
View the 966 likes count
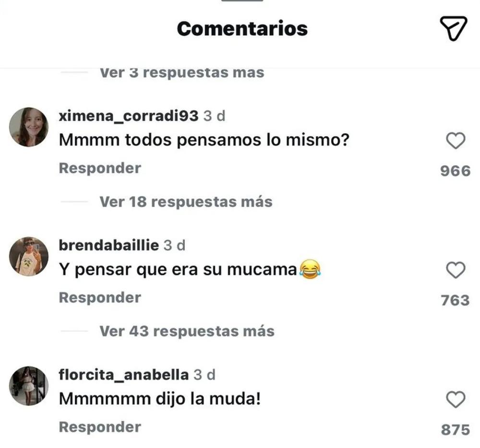(x=455, y=170)
